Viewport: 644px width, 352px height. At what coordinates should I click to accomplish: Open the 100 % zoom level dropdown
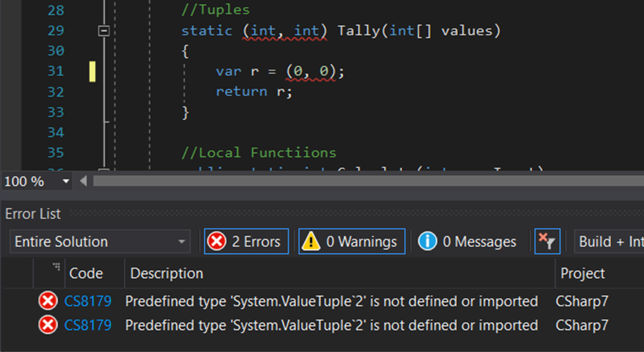(65, 181)
